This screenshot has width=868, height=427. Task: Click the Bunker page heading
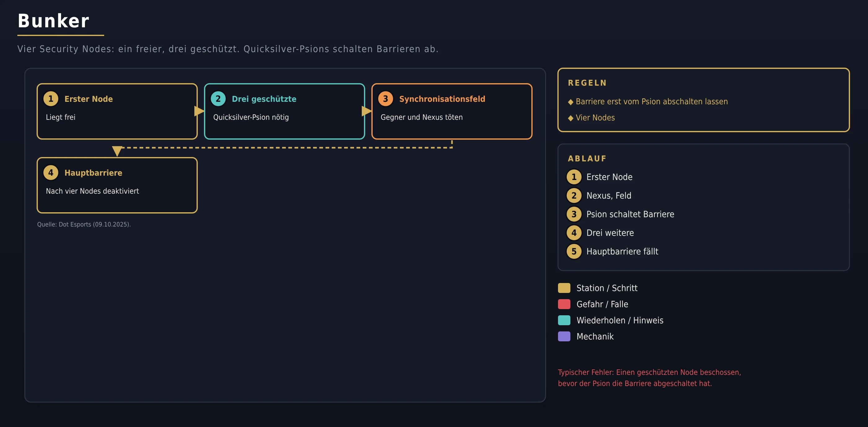coord(54,20)
